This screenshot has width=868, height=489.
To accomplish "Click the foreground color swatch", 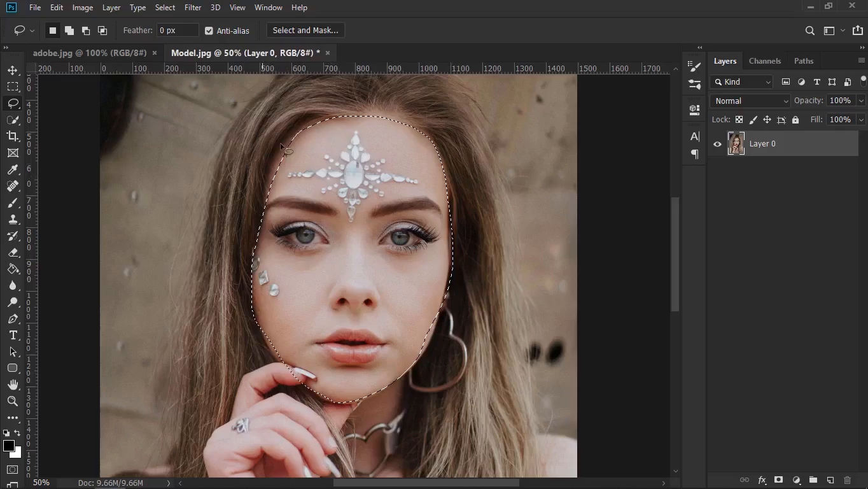I will click(x=9, y=446).
